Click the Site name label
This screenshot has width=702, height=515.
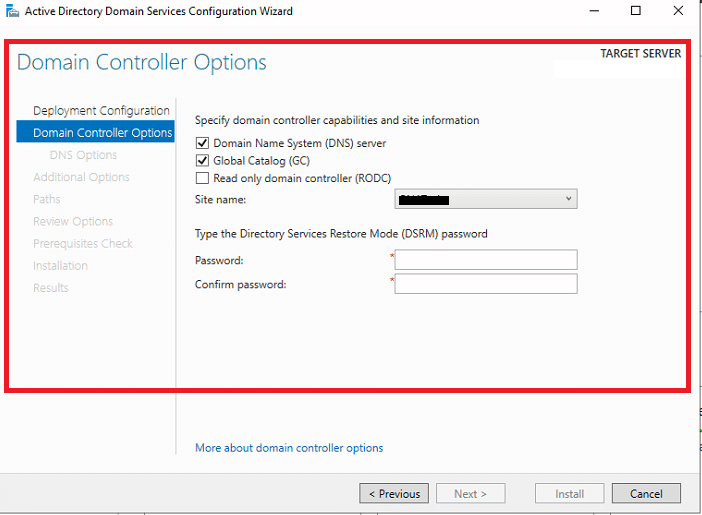(x=220, y=200)
